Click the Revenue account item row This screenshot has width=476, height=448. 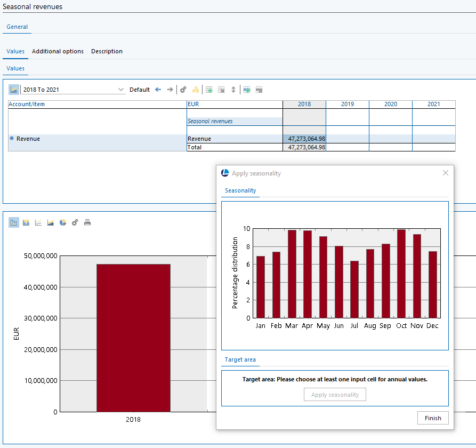pyautogui.click(x=28, y=139)
